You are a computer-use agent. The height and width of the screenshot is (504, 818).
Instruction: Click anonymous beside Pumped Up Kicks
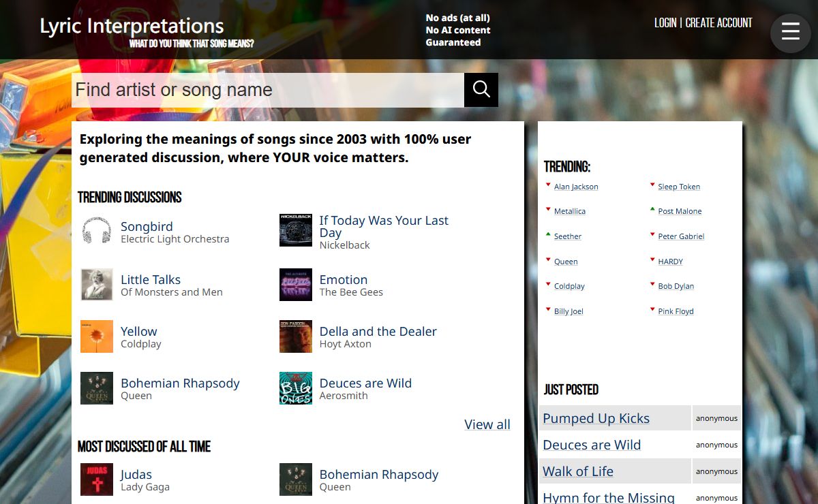click(x=716, y=418)
